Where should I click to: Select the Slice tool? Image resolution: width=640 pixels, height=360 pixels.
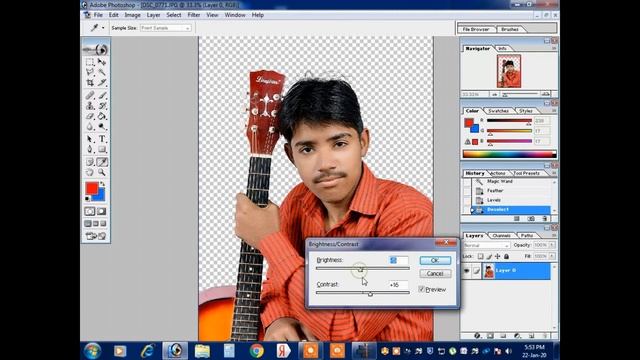102,82
